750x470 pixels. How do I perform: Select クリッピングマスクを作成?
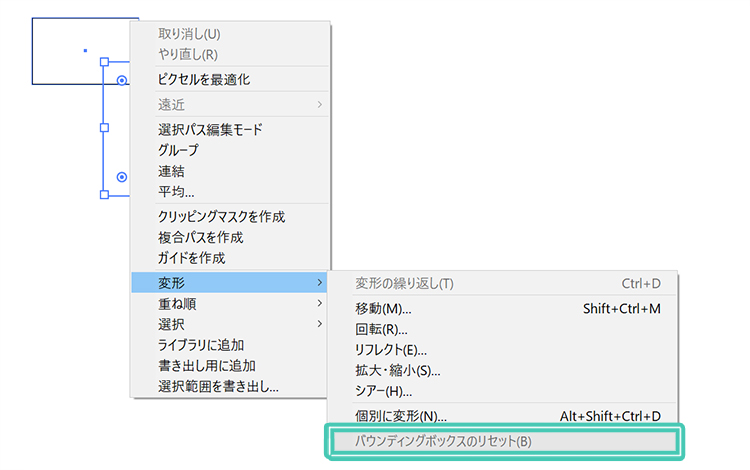[x=230, y=217]
